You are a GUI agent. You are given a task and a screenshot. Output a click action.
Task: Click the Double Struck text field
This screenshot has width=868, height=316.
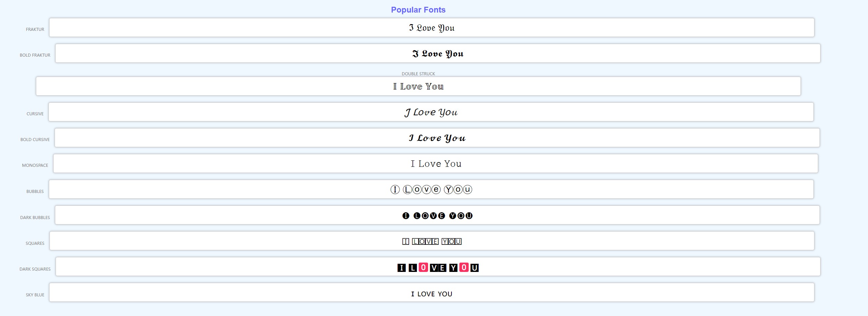click(x=418, y=86)
